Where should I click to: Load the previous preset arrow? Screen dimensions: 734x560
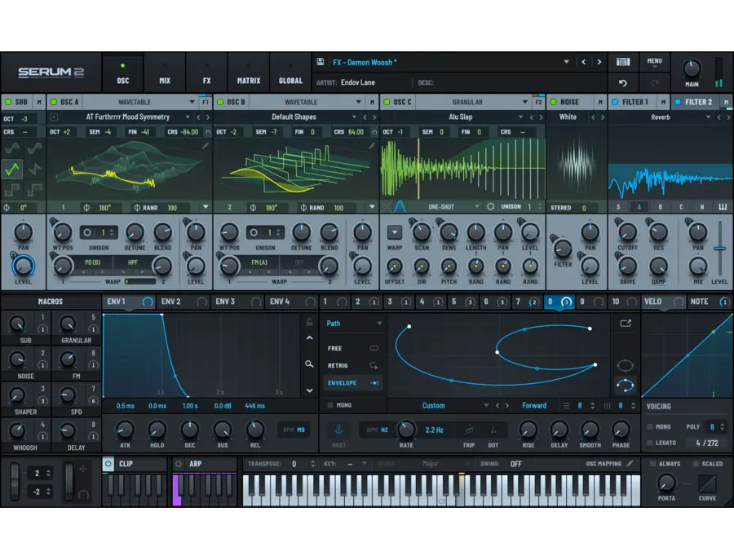point(583,62)
